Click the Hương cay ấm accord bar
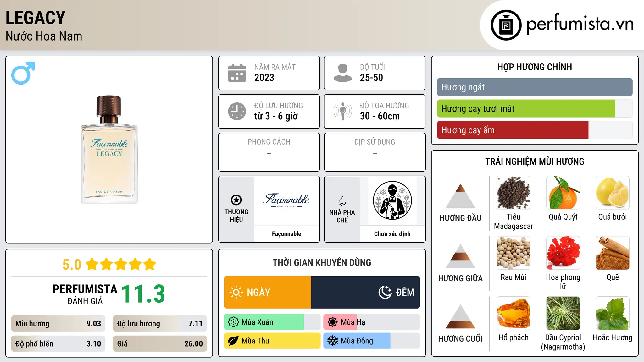 (x=535, y=130)
